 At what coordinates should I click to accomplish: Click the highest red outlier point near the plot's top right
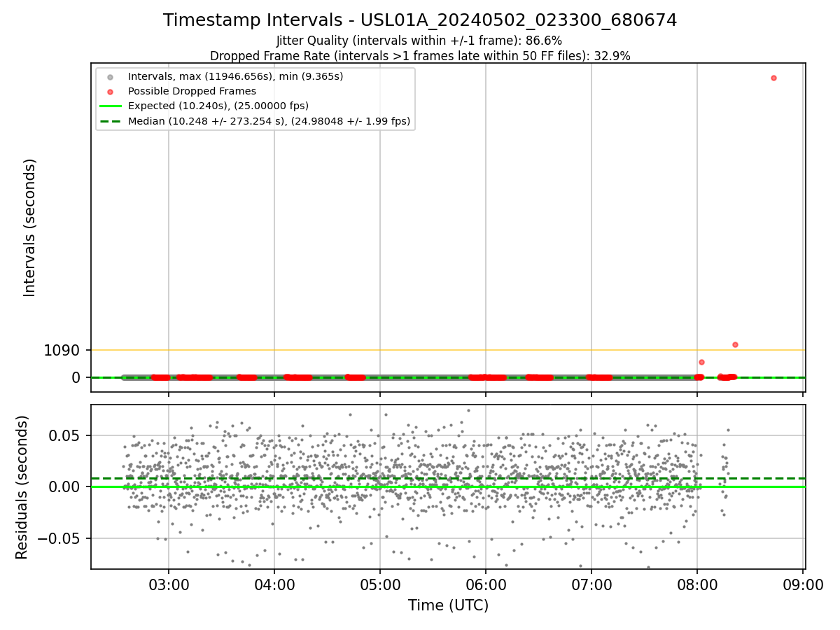773,78
